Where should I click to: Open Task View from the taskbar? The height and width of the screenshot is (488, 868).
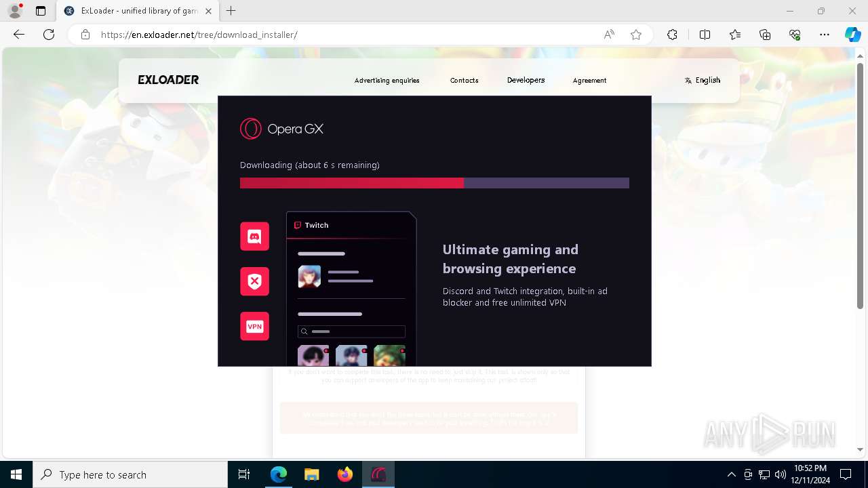244,474
